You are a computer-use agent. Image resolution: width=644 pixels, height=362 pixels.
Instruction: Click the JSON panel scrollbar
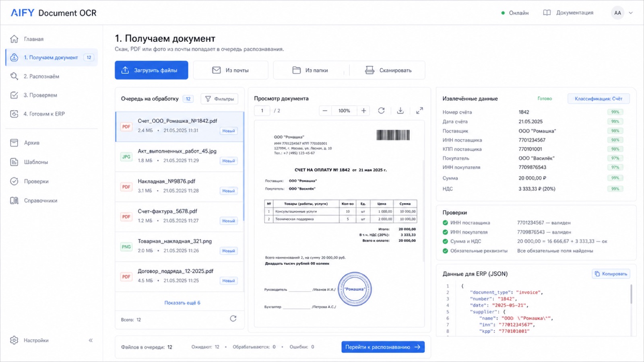[x=631, y=294]
